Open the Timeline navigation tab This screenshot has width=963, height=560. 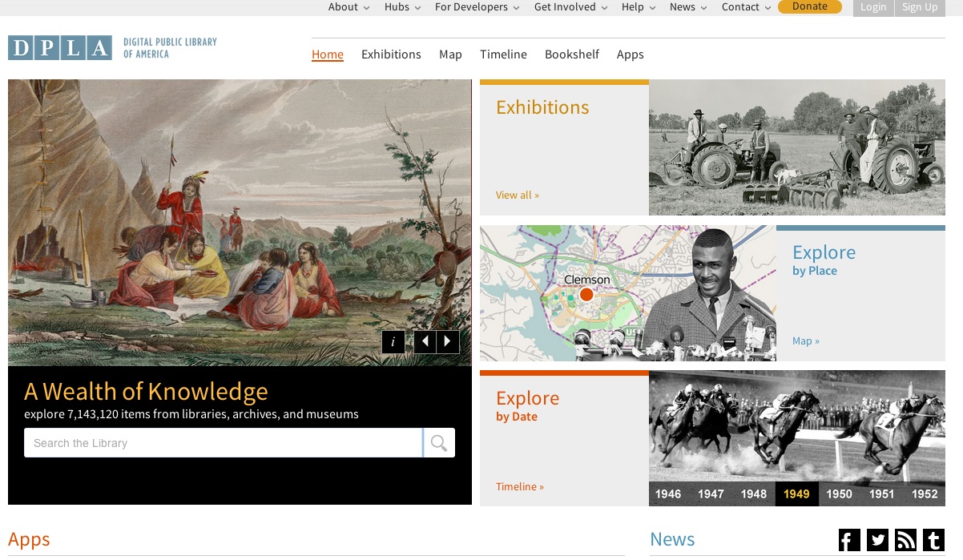coord(503,54)
